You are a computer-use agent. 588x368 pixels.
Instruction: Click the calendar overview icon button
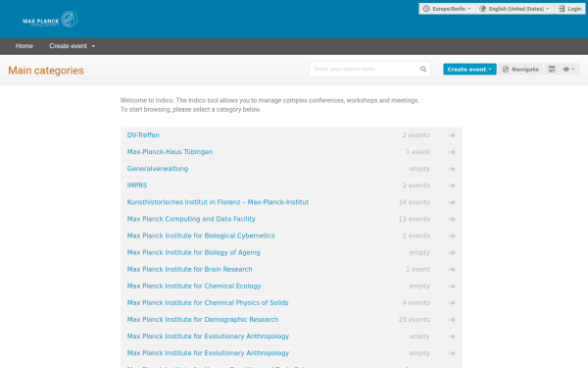pyautogui.click(x=552, y=69)
